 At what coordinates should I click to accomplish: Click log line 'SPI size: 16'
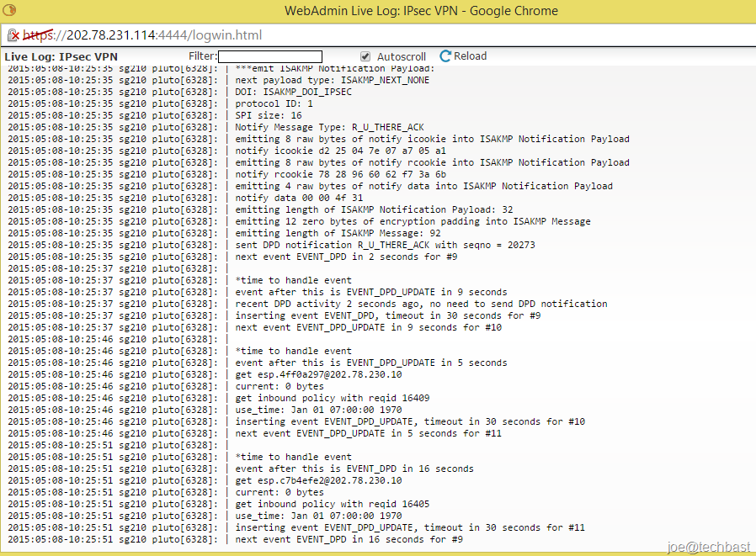(x=268, y=115)
